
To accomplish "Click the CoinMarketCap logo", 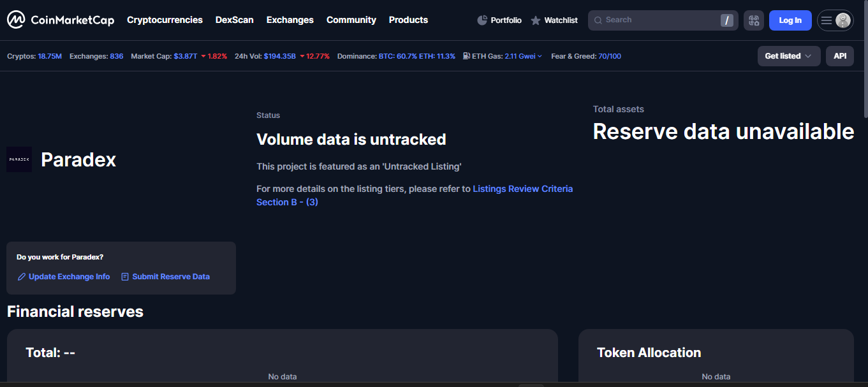I will (x=61, y=20).
